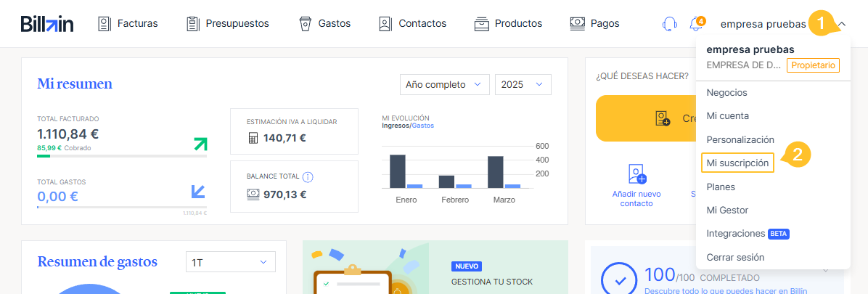Click the Febrero income bar in the chart
Screen dimensions: 868x294
tap(446, 181)
